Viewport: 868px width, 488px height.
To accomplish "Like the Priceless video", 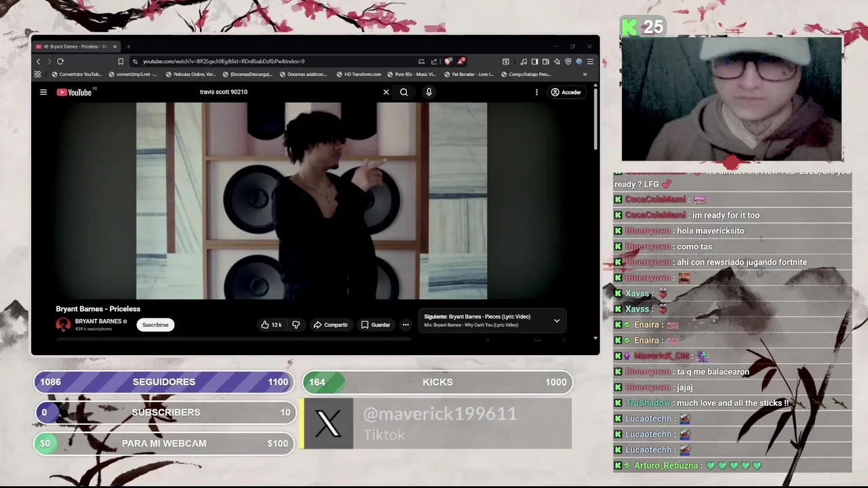I will pos(271,325).
